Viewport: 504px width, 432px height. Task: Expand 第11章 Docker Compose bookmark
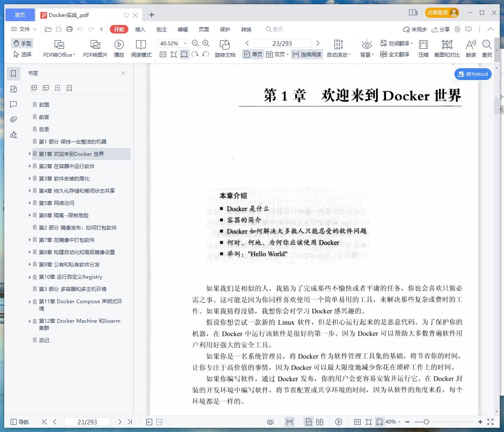[30, 302]
